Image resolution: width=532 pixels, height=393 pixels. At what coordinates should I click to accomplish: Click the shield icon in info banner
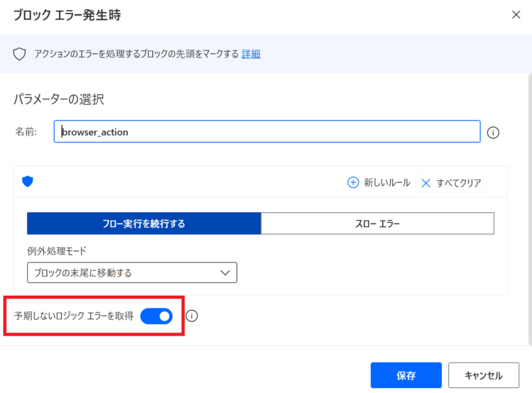(19, 54)
